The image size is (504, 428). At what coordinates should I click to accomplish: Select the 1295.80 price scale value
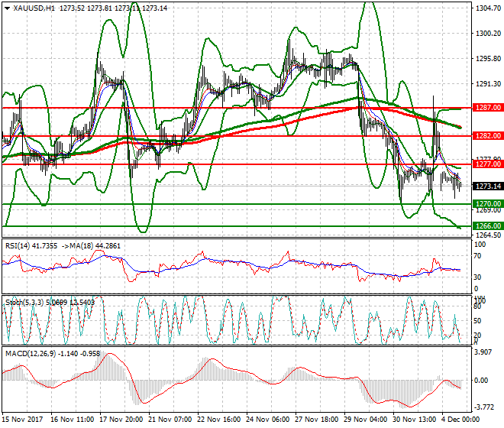488,58
